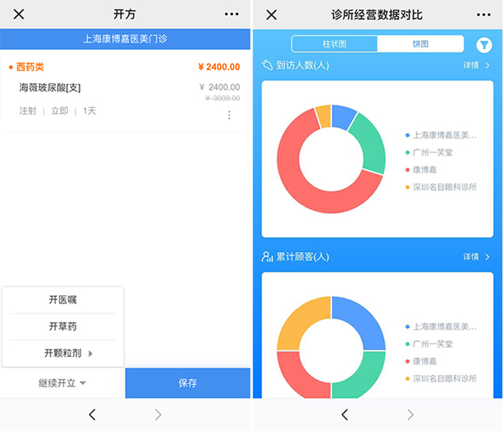Expand the 开颗粒剂 submenu
The width and height of the screenshot is (504, 431).
(x=68, y=353)
